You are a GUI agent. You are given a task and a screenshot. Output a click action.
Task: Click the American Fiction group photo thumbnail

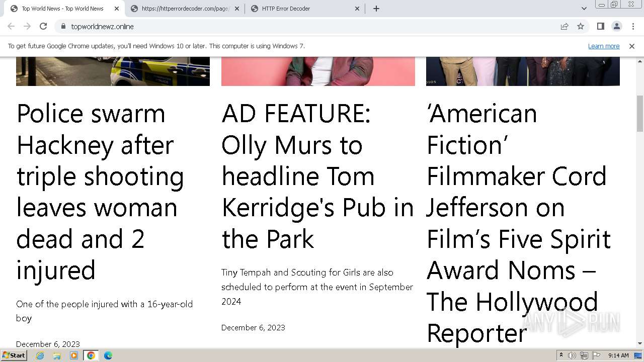tap(523, 71)
